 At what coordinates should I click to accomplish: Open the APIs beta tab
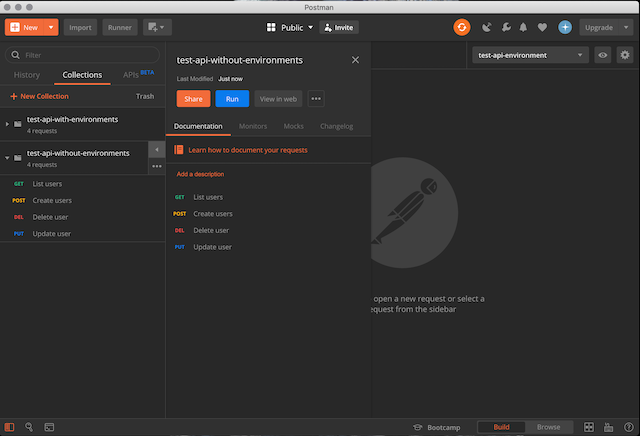point(138,74)
